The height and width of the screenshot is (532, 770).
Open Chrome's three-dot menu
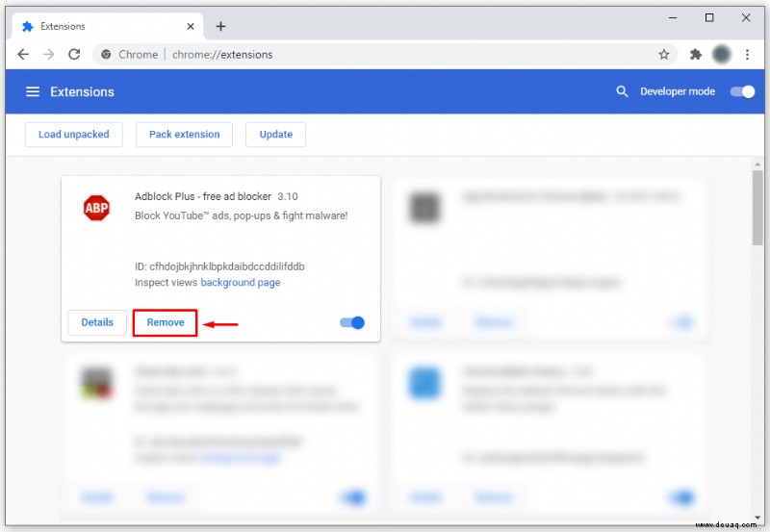[747, 54]
